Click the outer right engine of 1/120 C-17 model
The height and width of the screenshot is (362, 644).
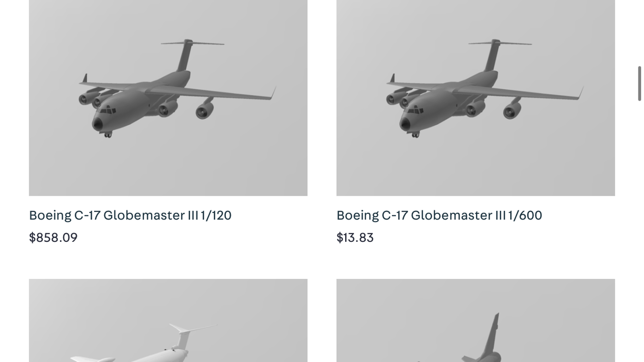tap(204, 111)
